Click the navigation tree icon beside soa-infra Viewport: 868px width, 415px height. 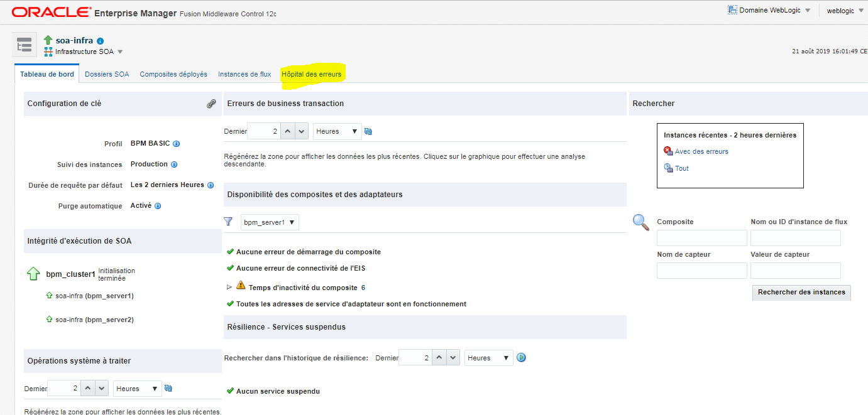pyautogui.click(x=24, y=46)
